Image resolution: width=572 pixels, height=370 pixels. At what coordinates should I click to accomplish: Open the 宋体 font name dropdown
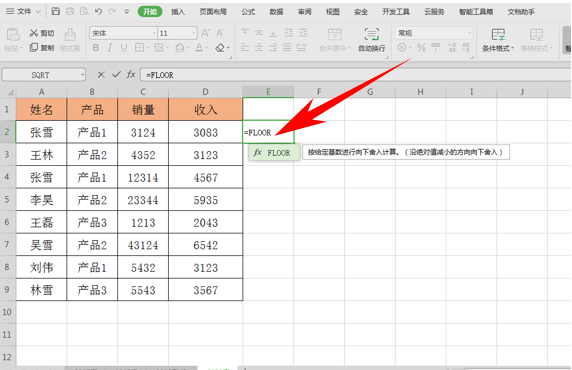154,33
